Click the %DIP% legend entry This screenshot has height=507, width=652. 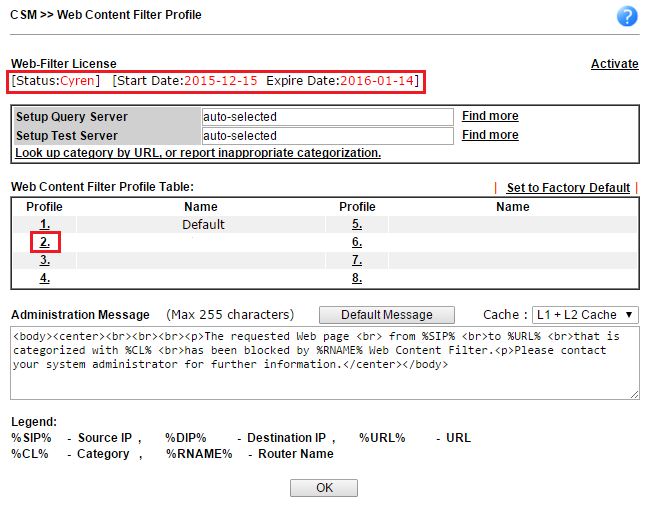185,438
